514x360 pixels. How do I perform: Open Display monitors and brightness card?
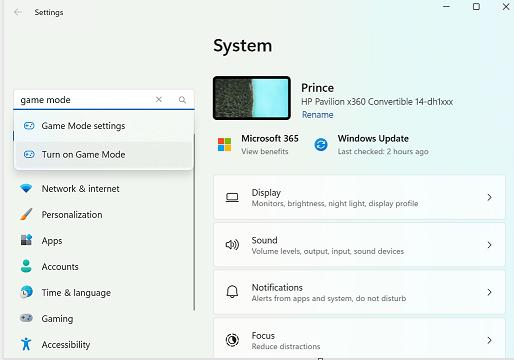tap(359, 197)
